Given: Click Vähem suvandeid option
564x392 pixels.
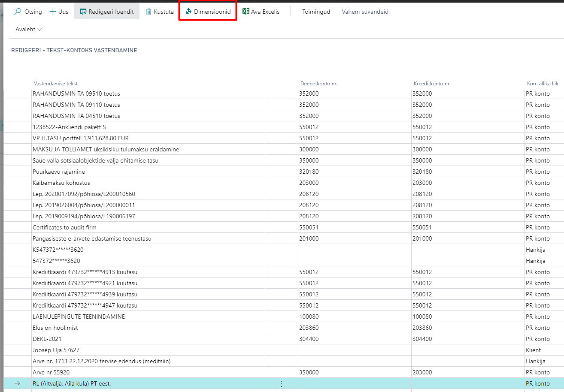Looking at the screenshot, I should tap(365, 12).
